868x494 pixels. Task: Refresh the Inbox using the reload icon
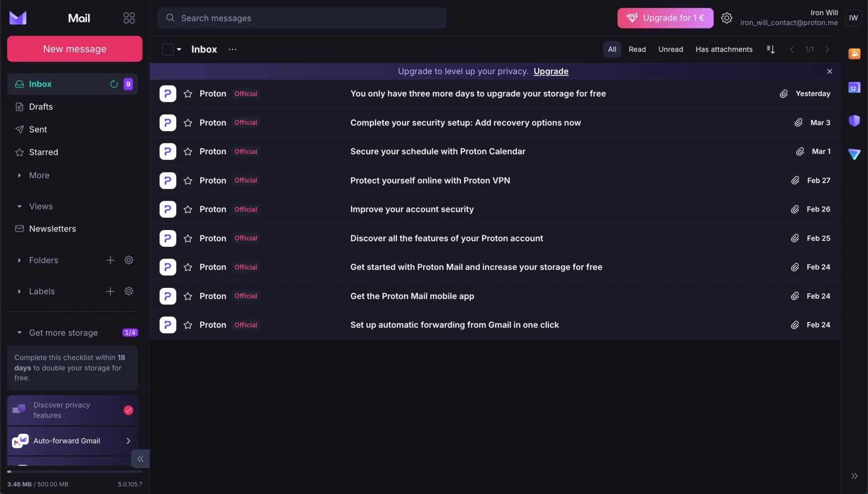(114, 84)
